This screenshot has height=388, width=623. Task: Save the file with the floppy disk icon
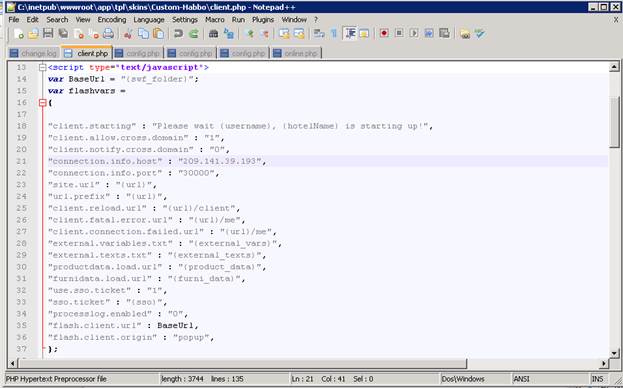(x=48, y=34)
